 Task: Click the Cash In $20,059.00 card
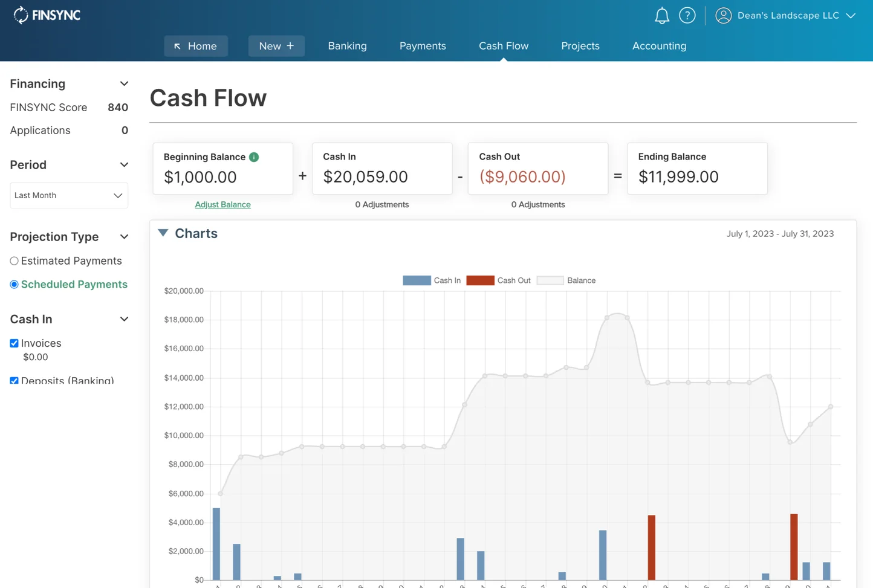[382, 169]
